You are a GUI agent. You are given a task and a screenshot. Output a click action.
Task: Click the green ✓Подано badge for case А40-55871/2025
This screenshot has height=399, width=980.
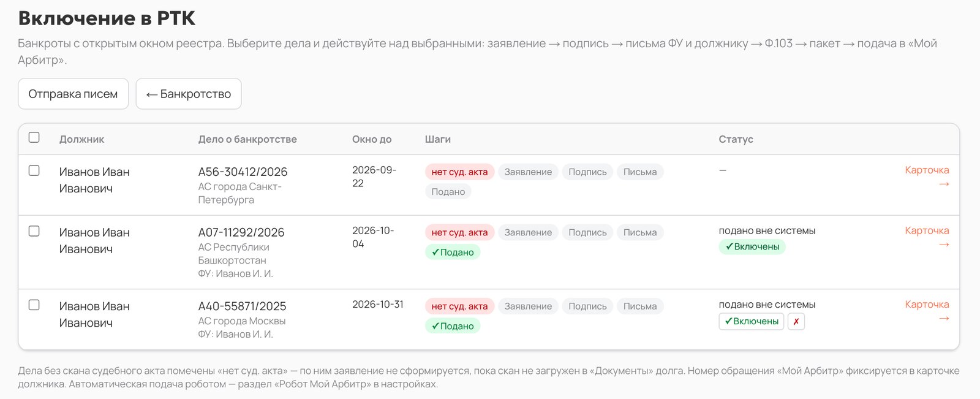tap(453, 326)
